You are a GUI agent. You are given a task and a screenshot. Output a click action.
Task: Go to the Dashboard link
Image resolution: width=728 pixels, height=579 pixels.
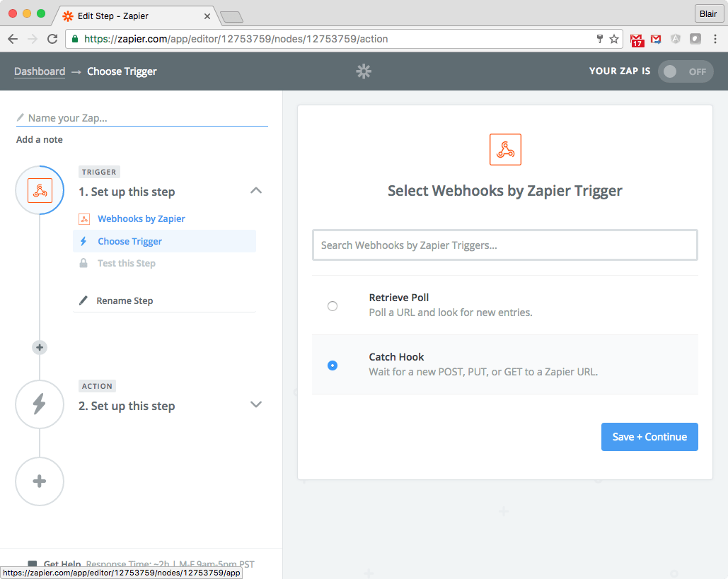click(40, 71)
